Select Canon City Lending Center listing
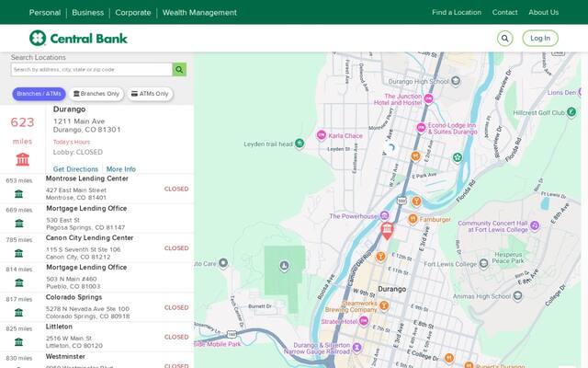 click(96, 247)
